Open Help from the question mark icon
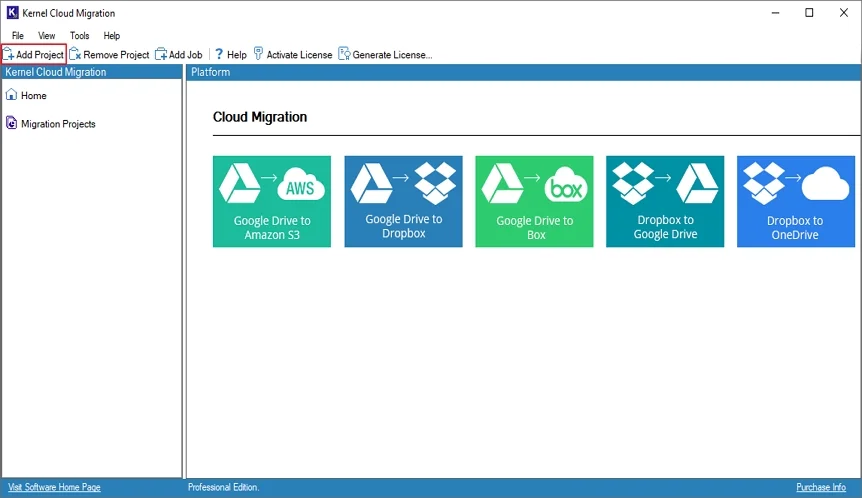Viewport: 862px width, 498px height. [x=219, y=54]
